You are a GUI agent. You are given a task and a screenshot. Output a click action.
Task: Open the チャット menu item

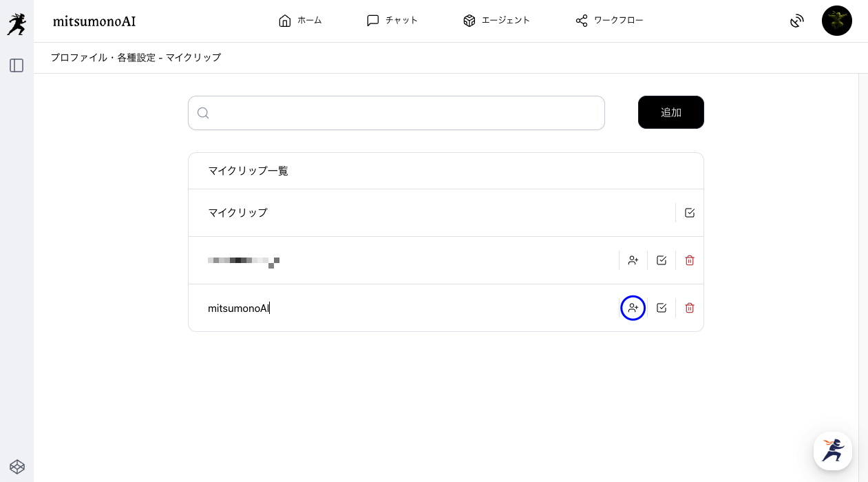tap(392, 21)
